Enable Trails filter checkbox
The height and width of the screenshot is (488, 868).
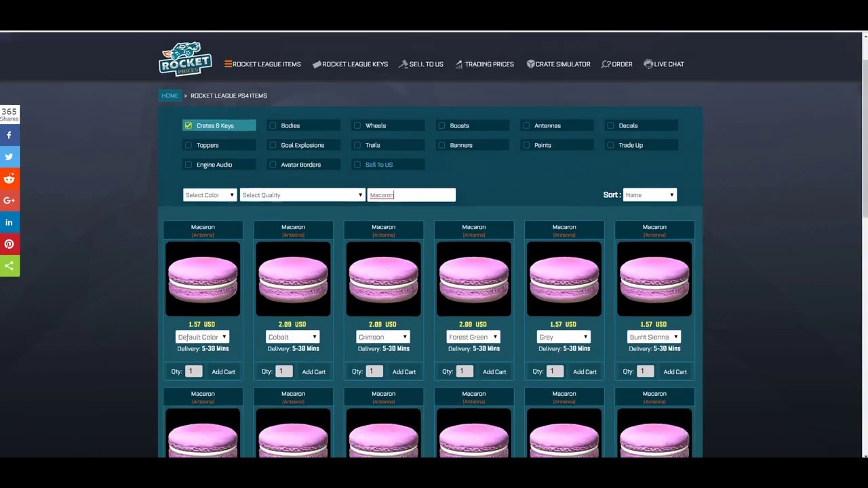357,145
